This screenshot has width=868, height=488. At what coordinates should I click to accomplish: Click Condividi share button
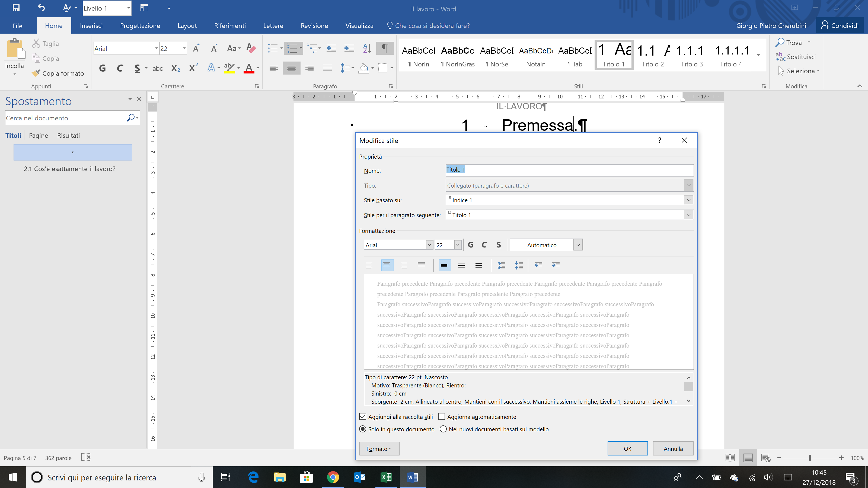[x=840, y=25]
